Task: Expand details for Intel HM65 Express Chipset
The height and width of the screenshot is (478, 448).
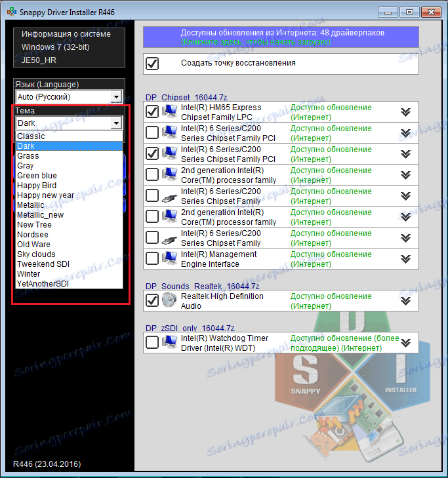Action: (x=405, y=112)
